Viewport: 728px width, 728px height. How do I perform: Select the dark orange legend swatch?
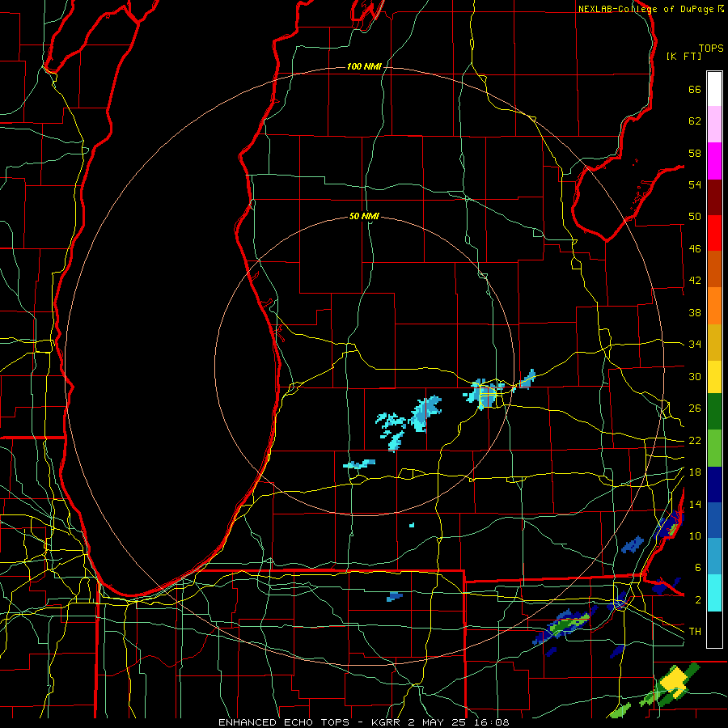point(714,269)
